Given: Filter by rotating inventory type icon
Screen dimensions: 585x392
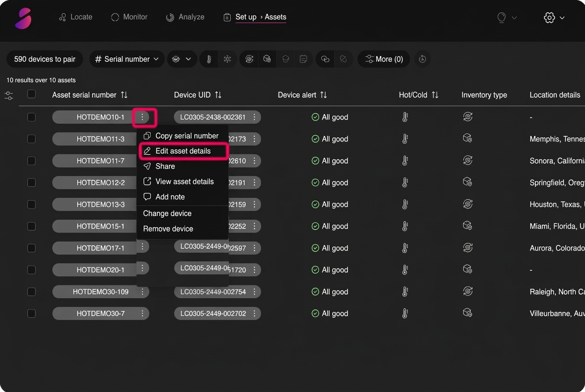Looking at the screenshot, I should coord(249,59).
